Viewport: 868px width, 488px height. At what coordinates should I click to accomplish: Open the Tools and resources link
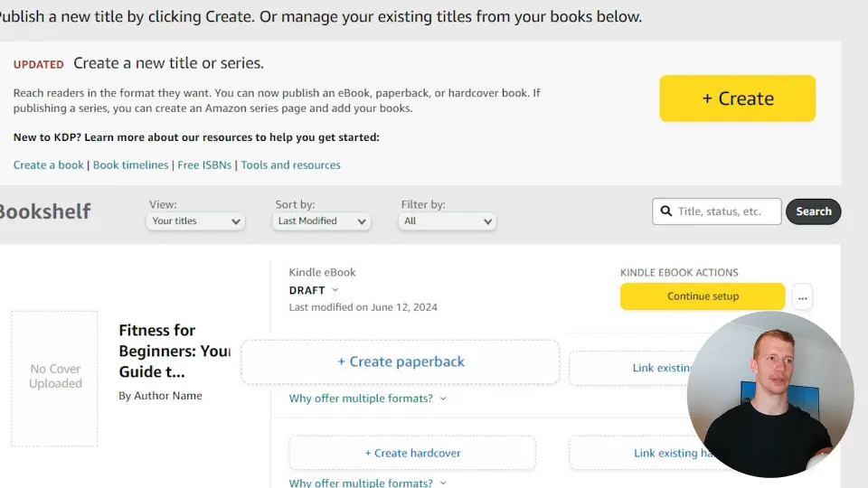tap(290, 164)
